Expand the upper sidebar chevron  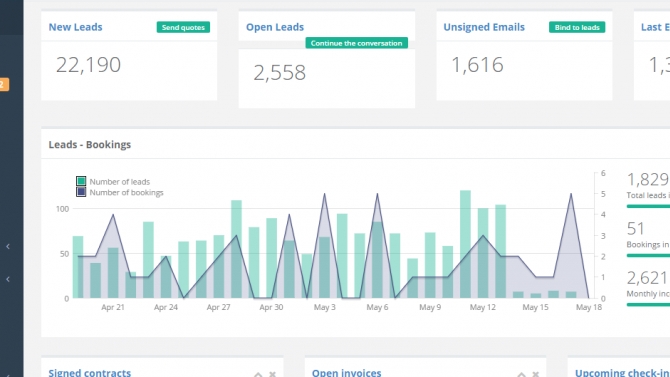point(8,246)
